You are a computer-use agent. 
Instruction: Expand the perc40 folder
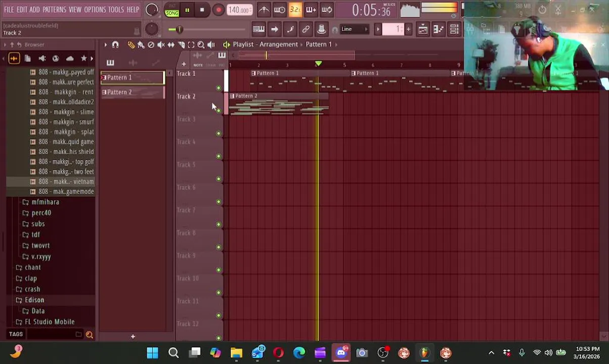[x=41, y=213]
